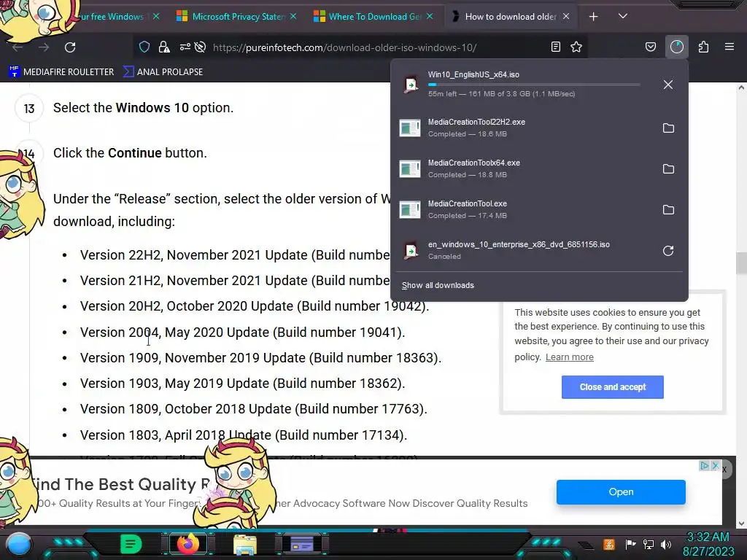This screenshot has width=747, height=560.
Task: Reload the current page
Action: [x=70, y=47]
